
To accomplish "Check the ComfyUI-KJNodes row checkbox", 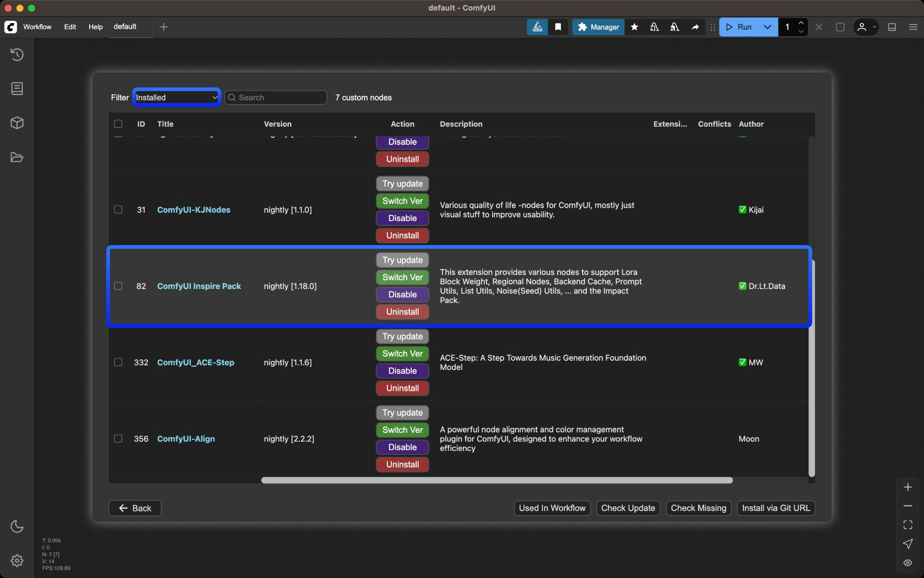I will (x=118, y=209).
